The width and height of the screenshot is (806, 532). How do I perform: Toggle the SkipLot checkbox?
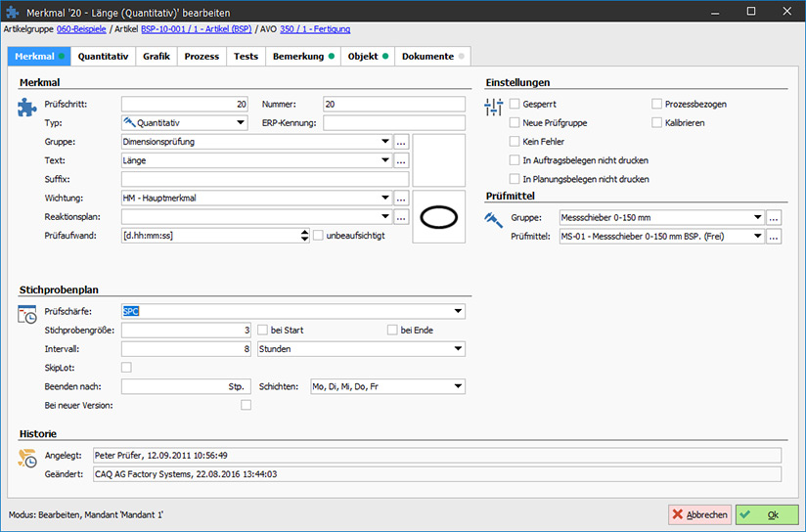(126, 368)
